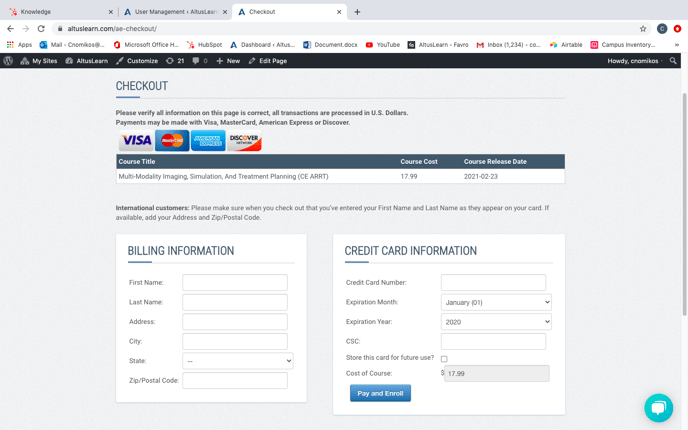Viewport: 688px width, 430px height.
Task: Open the Airtable bookmark
Action: (566, 45)
